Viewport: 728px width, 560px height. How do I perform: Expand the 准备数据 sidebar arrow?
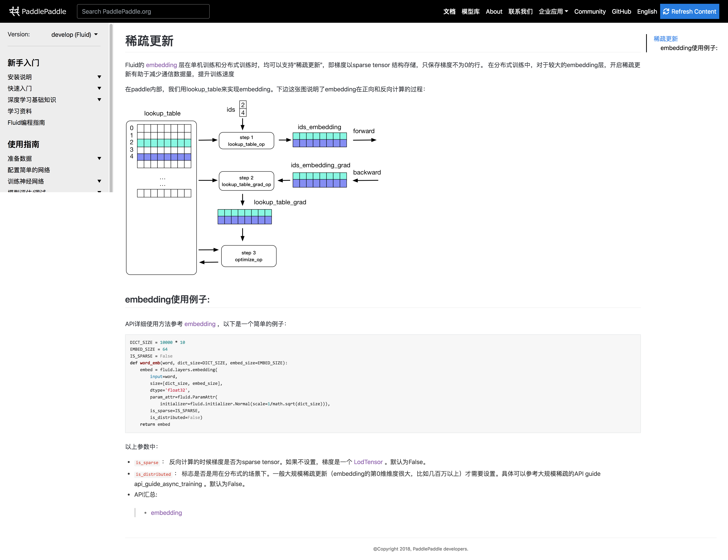(99, 158)
